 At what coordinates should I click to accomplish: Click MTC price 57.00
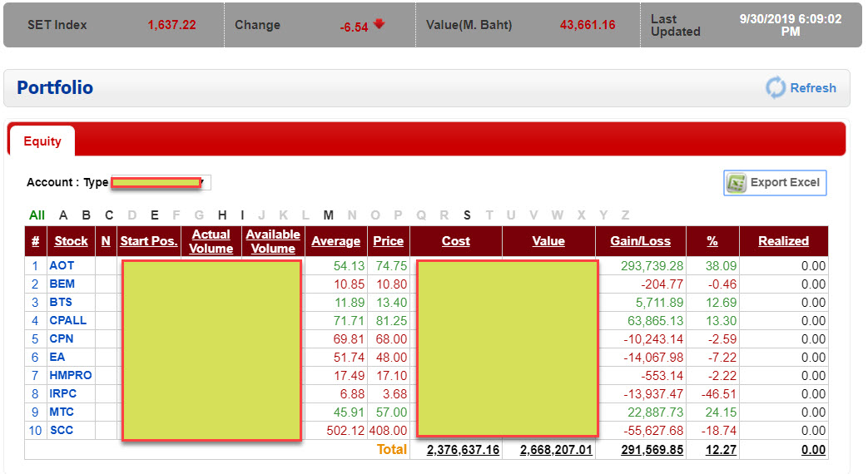(x=391, y=412)
